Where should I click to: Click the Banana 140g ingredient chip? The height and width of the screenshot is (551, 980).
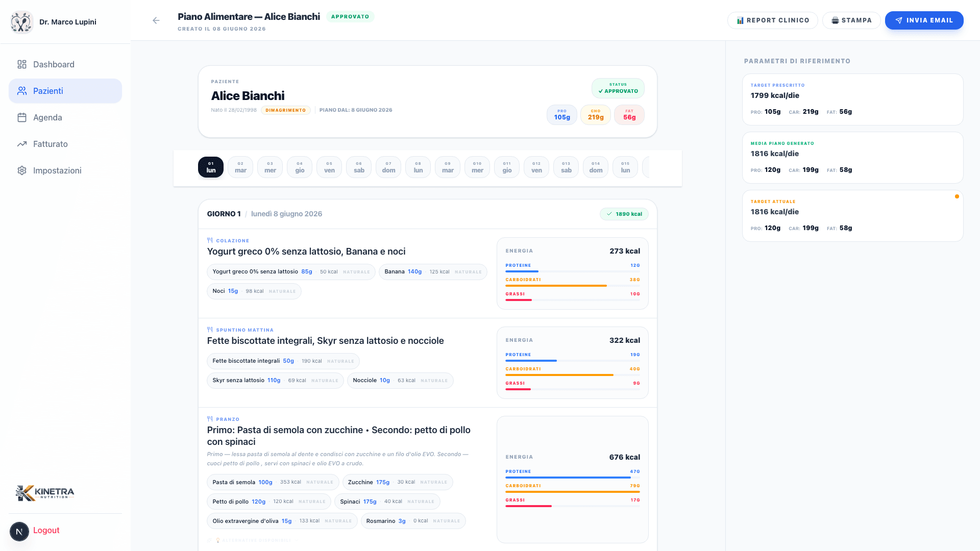[433, 272]
